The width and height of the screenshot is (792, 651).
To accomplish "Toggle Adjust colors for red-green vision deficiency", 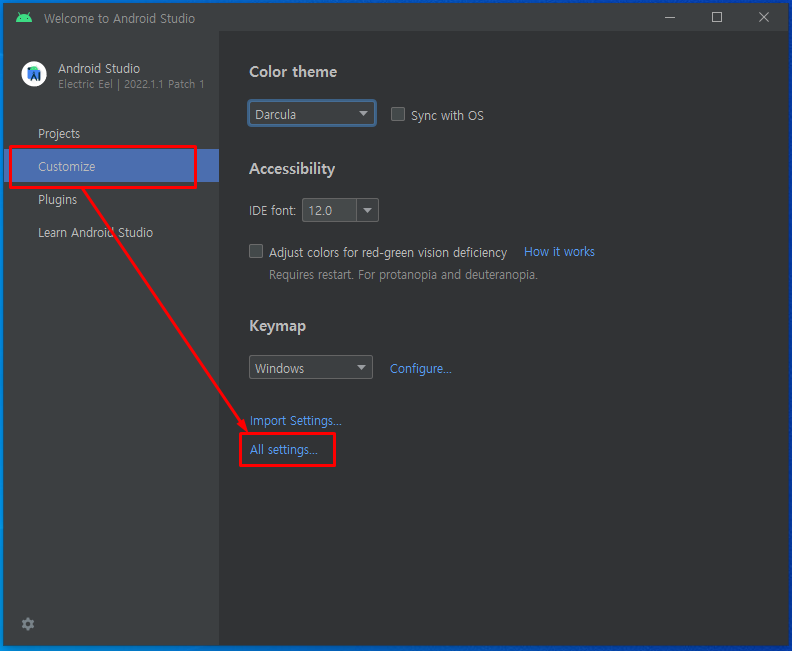I will pos(256,251).
